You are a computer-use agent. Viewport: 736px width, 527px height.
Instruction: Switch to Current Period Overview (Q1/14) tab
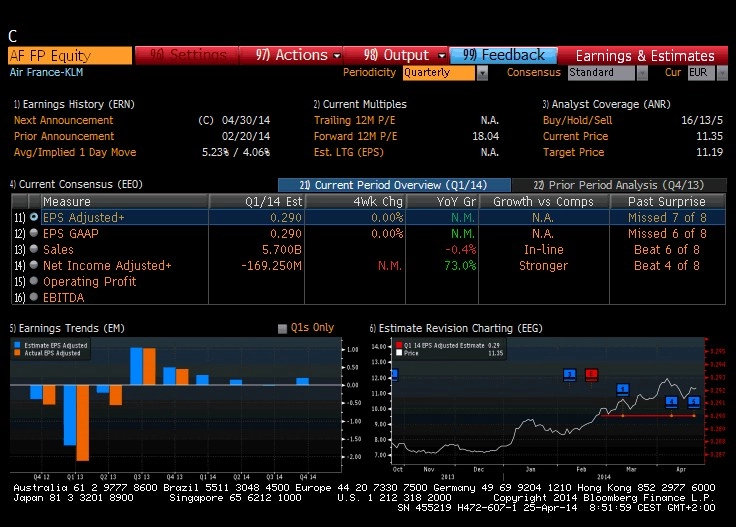[x=394, y=185]
